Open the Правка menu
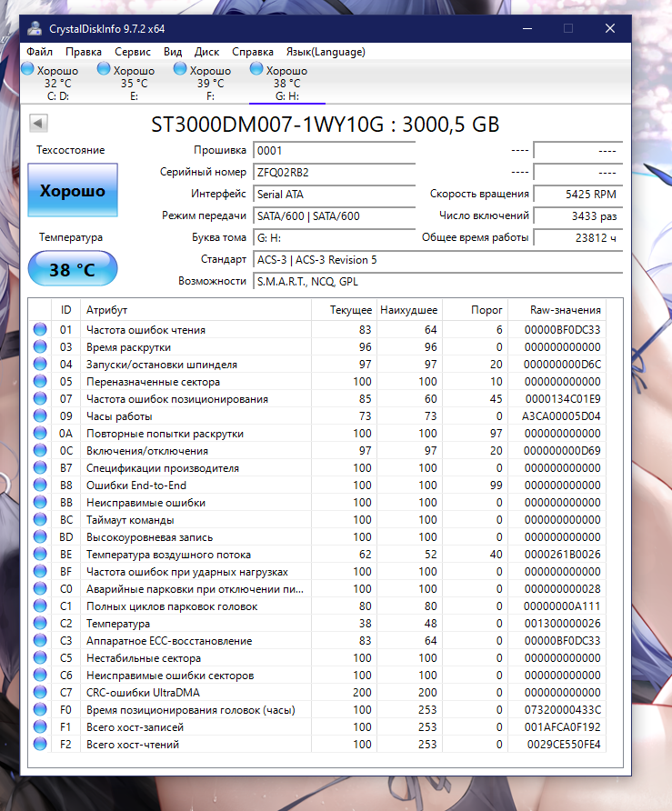672x811 pixels. (x=84, y=52)
